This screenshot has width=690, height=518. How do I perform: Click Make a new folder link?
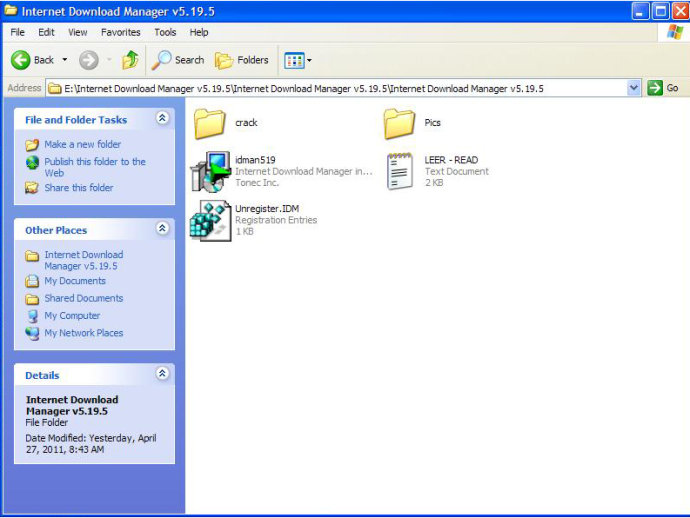82,144
